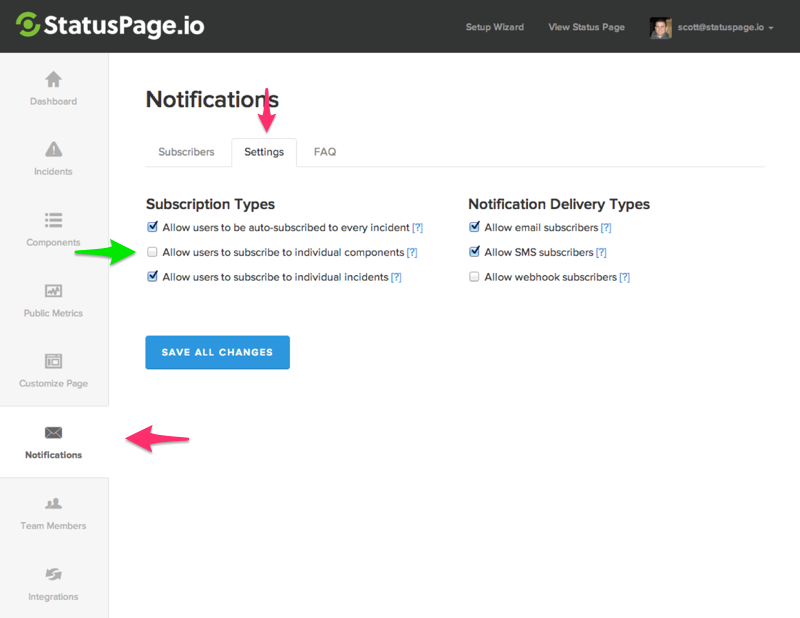800x618 pixels.
Task: Click help [?] link beside email subscribers
Action: pyautogui.click(x=606, y=228)
